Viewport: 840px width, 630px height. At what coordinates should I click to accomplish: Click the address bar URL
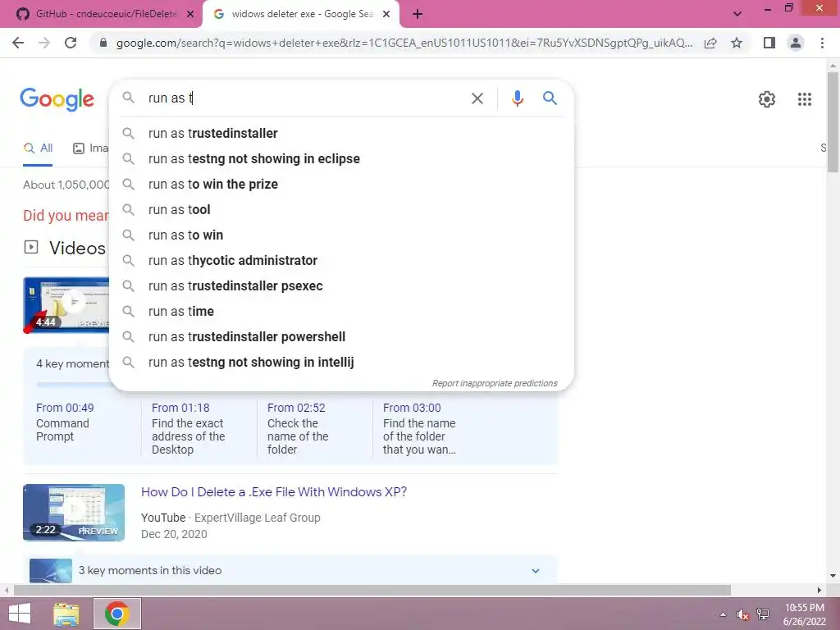404,43
